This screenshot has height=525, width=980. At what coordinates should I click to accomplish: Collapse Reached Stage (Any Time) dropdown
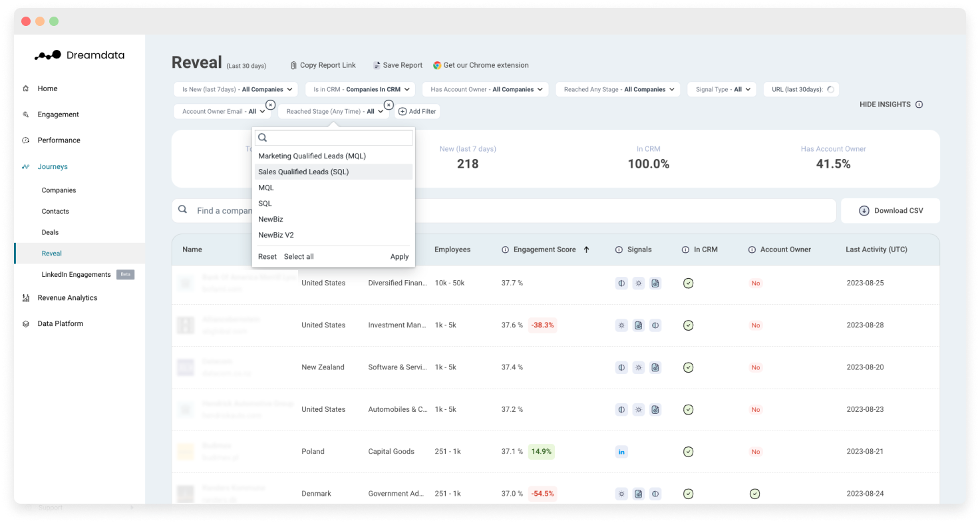pos(333,112)
